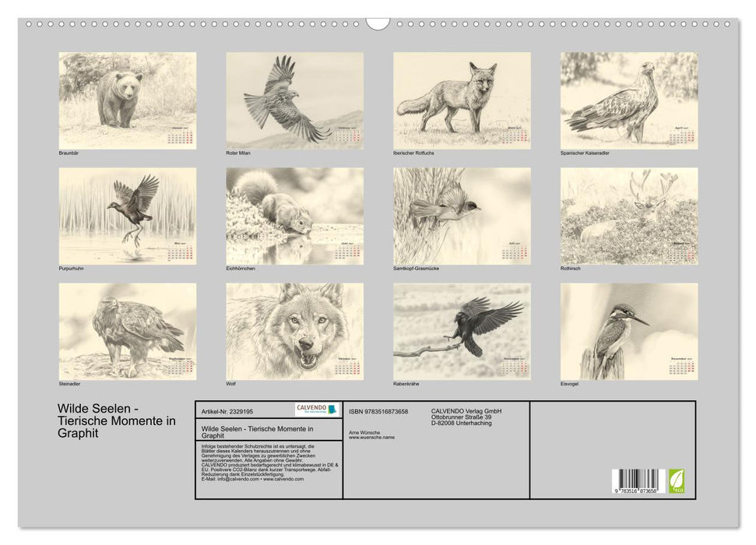The image size is (756, 545).
Task: Select the Purpurhuhn bird thumbnail
Action: [x=127, y=216]
